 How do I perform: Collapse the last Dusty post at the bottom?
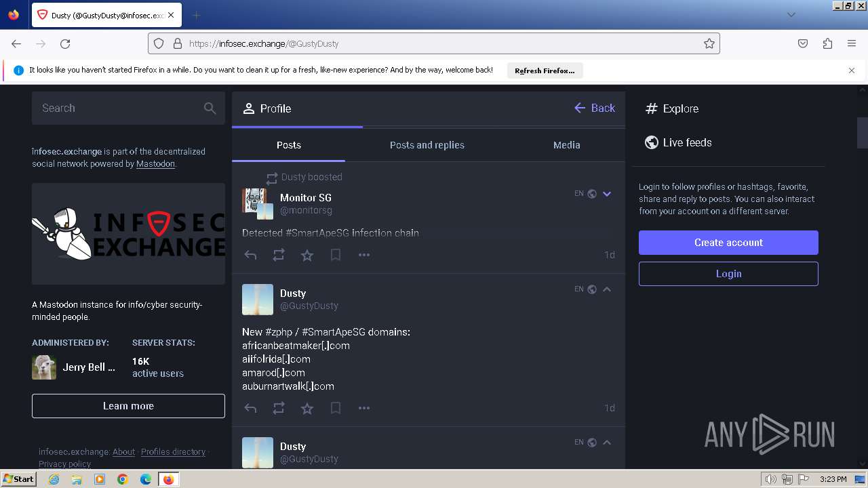coord(607,443)
